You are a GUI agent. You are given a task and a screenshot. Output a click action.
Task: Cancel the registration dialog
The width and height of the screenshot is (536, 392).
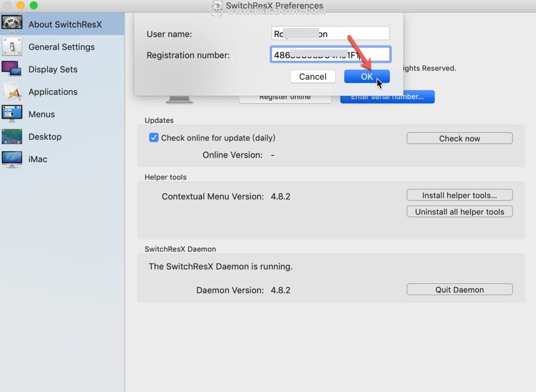(313, 77)
